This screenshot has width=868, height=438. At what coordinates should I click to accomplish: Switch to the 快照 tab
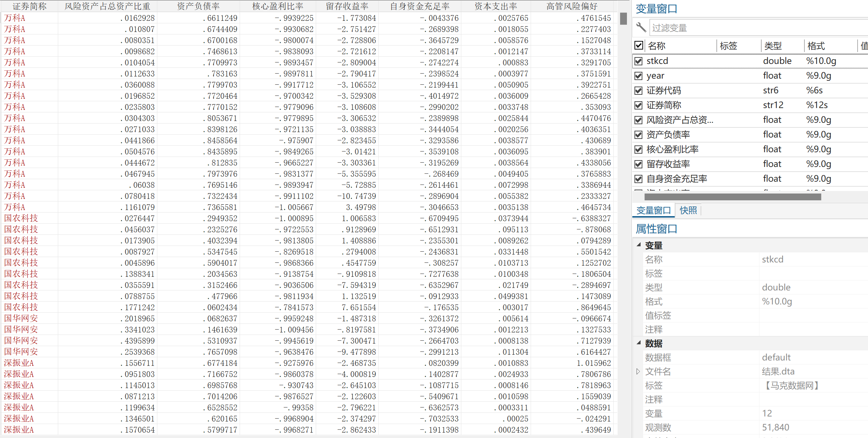point(688,210)
